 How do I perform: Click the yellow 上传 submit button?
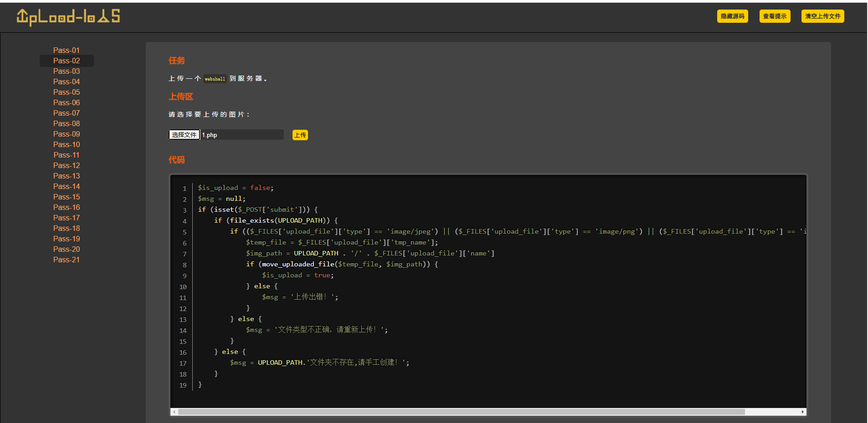click(x=300, y=135)
